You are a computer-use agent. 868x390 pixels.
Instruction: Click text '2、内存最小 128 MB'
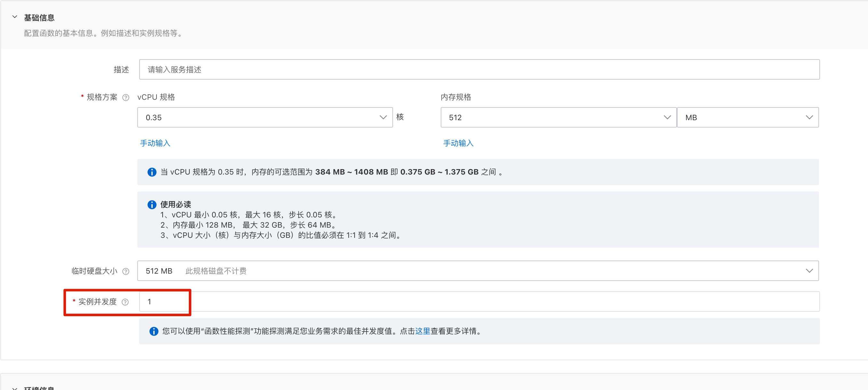pyautogui.click(x=197, y=225)
